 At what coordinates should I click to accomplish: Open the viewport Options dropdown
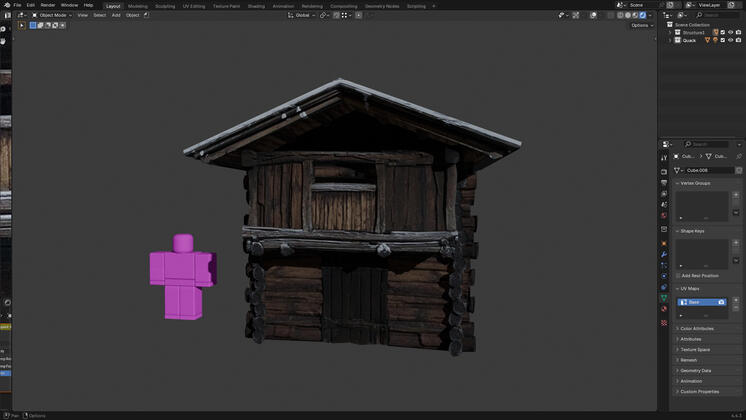click(x=642, y=25)
